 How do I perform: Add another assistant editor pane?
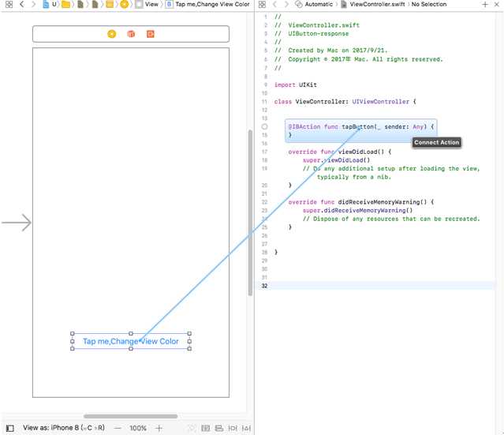click(485, 5)
